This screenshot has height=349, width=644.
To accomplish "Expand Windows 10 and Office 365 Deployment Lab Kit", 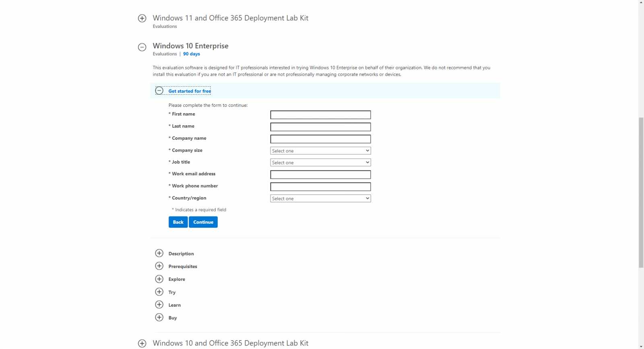I will tap(142, 343).
